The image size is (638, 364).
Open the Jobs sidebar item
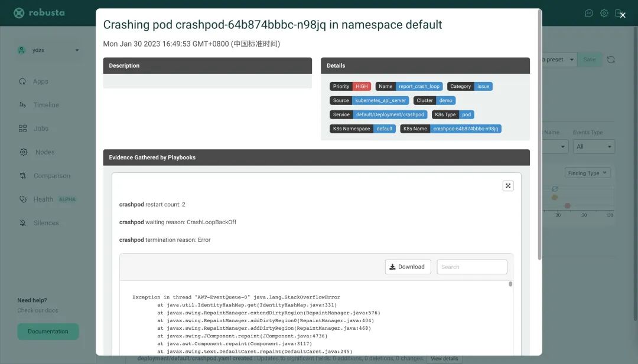click(x=41, y=129)
